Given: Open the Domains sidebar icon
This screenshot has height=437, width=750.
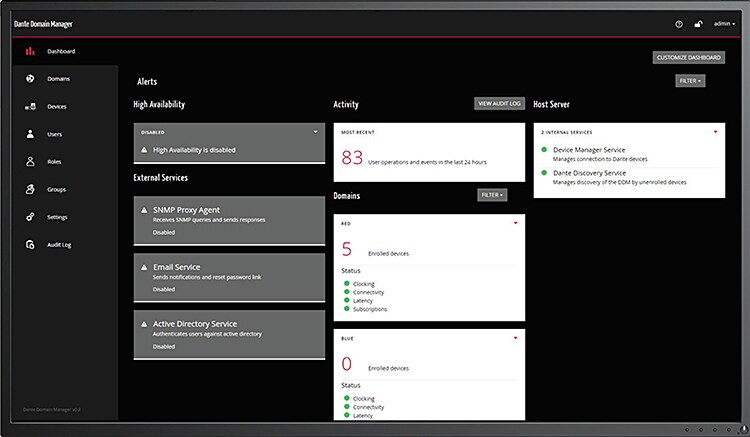Looking at the screenshot, I should tap(30, 78).
